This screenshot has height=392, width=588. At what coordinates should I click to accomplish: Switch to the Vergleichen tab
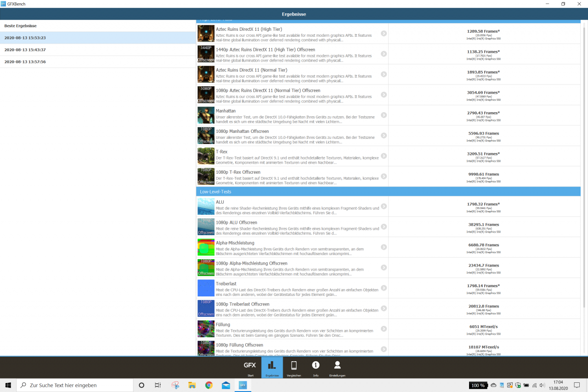coord(294,368)
